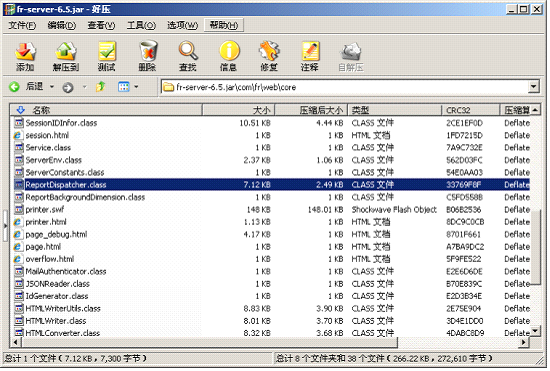Viewport: 550px width, 371px height.
Task: Click the vertical scrollbar up arrow
Action: 535,110
